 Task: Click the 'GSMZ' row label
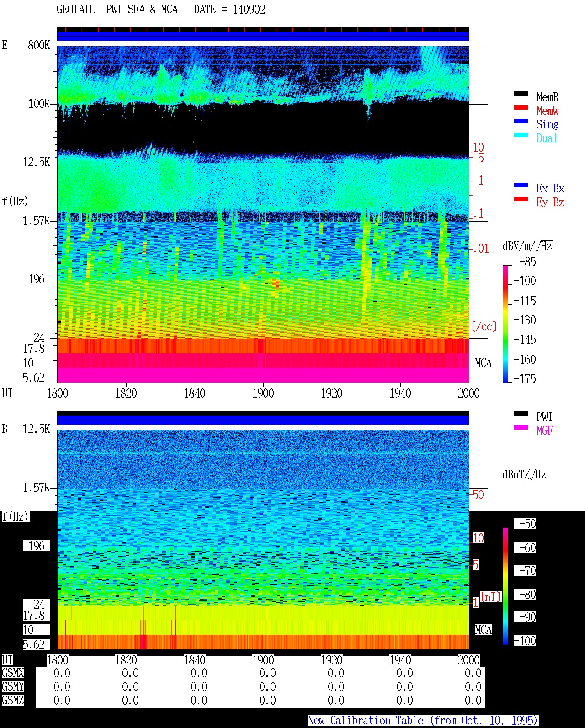tap(13, 701)
